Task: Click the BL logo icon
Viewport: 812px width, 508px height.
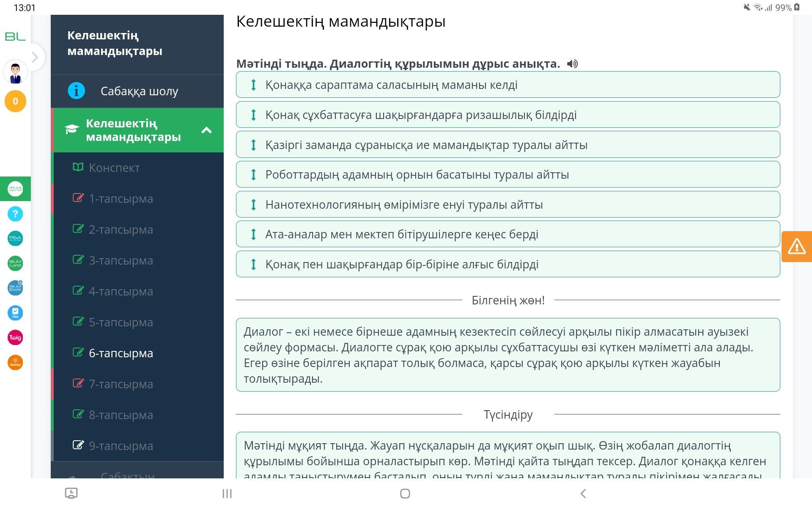Action: [x=15, y=37]
